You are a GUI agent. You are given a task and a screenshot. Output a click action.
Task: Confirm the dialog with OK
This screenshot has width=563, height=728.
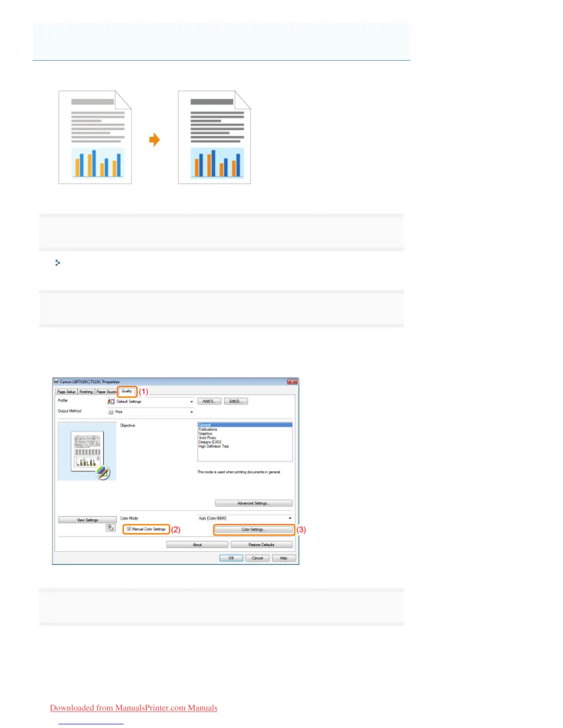(x=231, y=558)
